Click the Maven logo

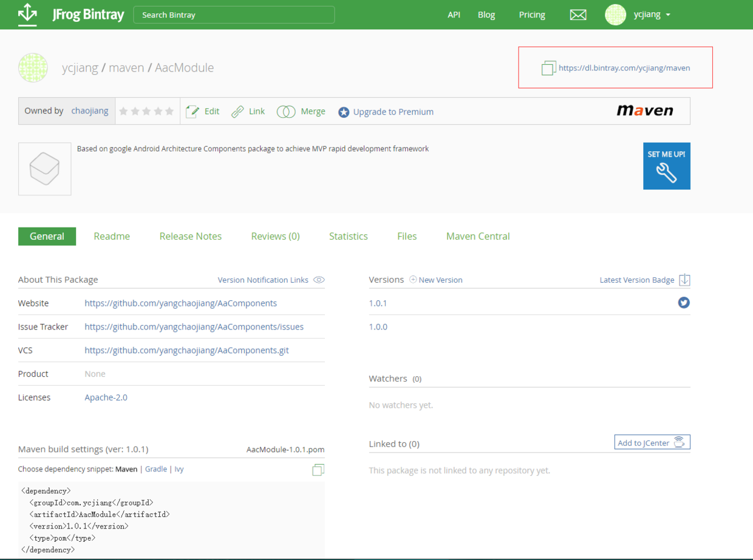click(x=645, y=110)
